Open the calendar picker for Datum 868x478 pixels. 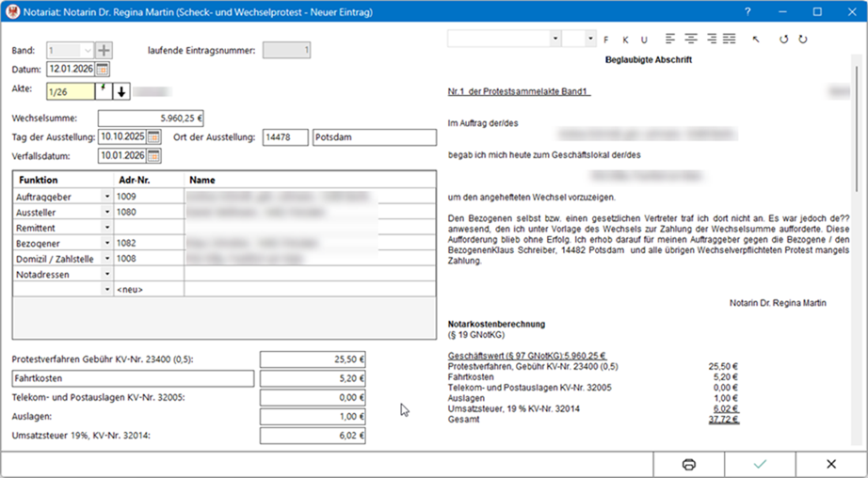(103, 69)
